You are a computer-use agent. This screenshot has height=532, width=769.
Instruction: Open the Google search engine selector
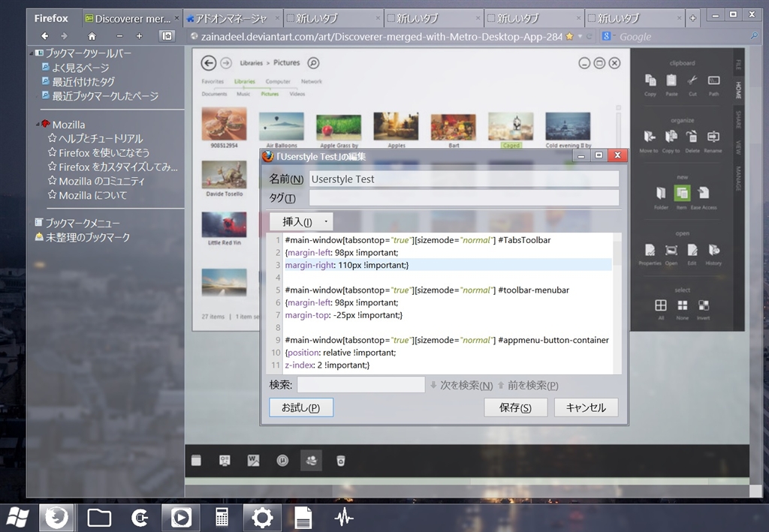tap(607, 36)
